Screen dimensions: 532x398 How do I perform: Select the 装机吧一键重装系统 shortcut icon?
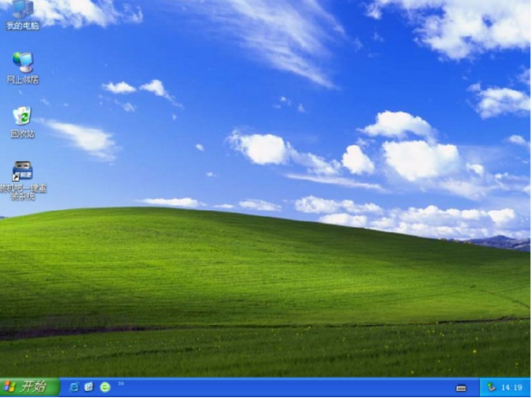coord(23,180)
